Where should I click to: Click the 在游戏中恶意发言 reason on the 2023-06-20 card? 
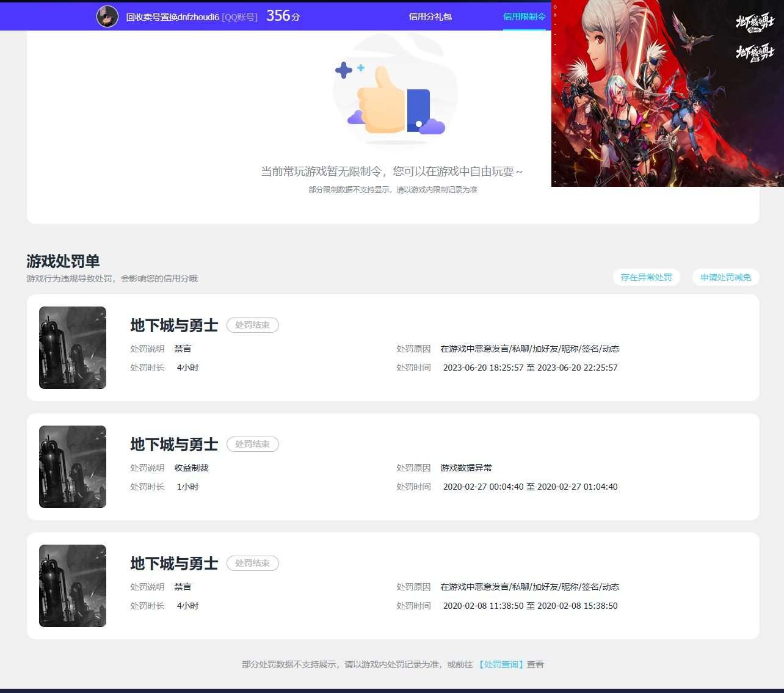pyautogui.click(x=530, y=349)
